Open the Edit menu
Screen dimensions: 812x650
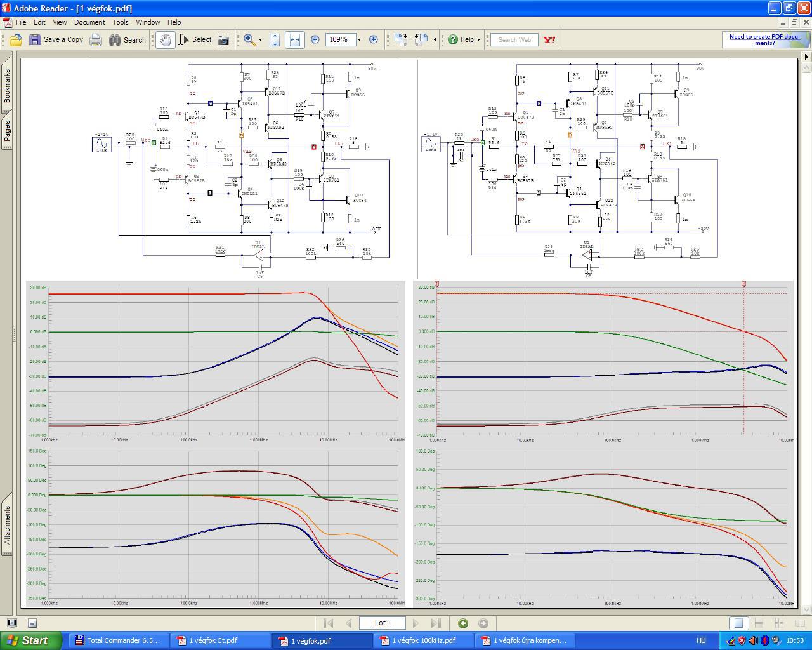[39, 22]
